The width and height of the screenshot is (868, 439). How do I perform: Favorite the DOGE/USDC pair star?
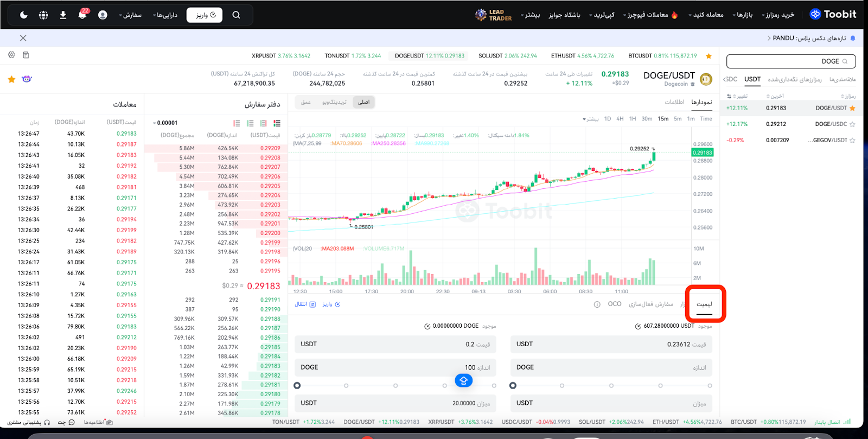tap(852, 124)
